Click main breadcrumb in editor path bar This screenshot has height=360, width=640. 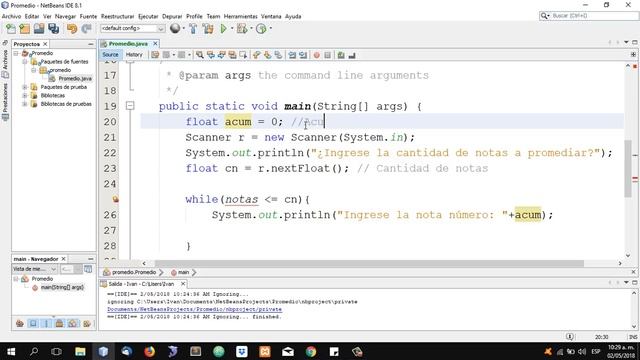[183, 272]
